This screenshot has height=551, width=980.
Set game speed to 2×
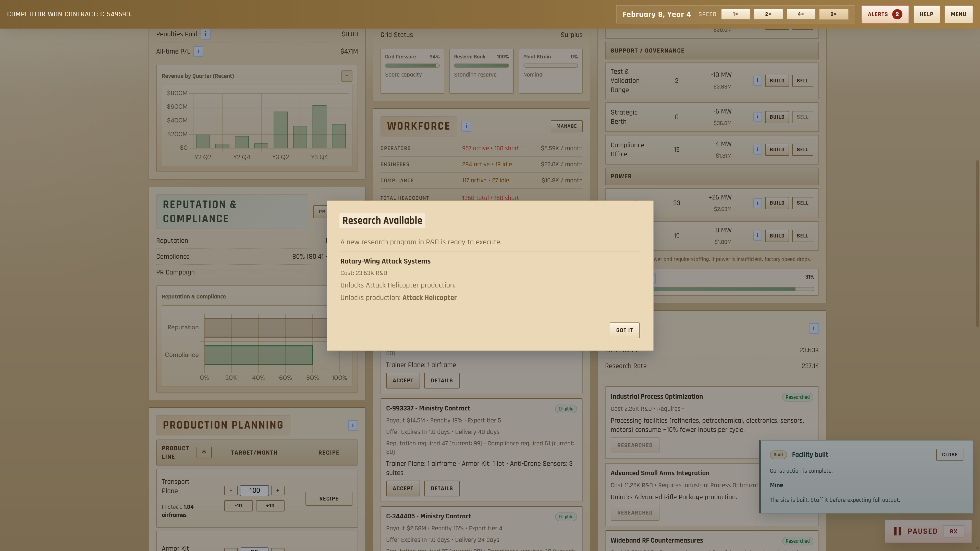[x=768, y=14]
